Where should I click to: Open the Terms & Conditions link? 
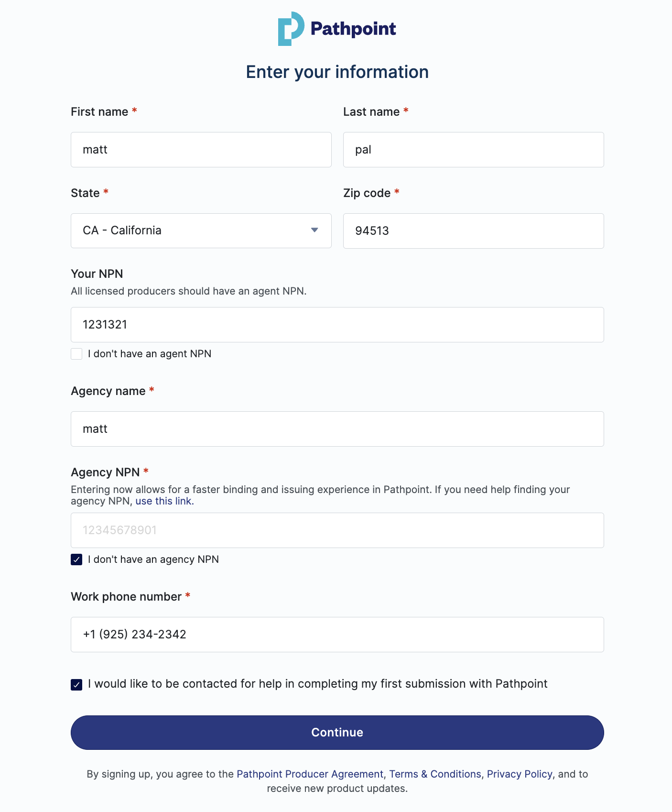435,774
